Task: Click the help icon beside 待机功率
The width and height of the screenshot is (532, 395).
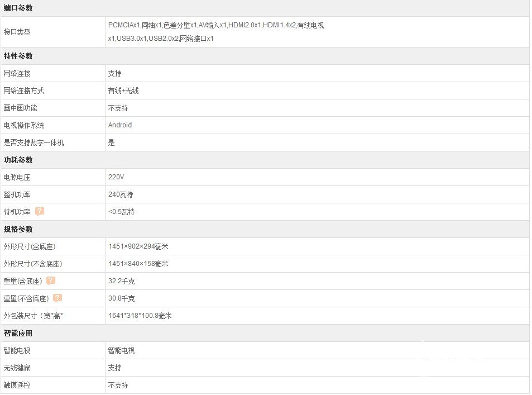Action: (40, 212)
